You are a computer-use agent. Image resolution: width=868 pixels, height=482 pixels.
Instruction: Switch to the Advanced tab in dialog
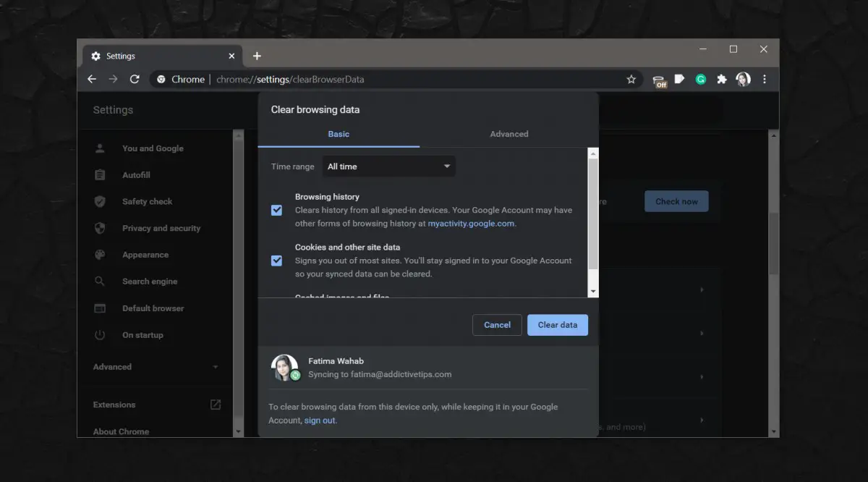(x=509, y=134)
